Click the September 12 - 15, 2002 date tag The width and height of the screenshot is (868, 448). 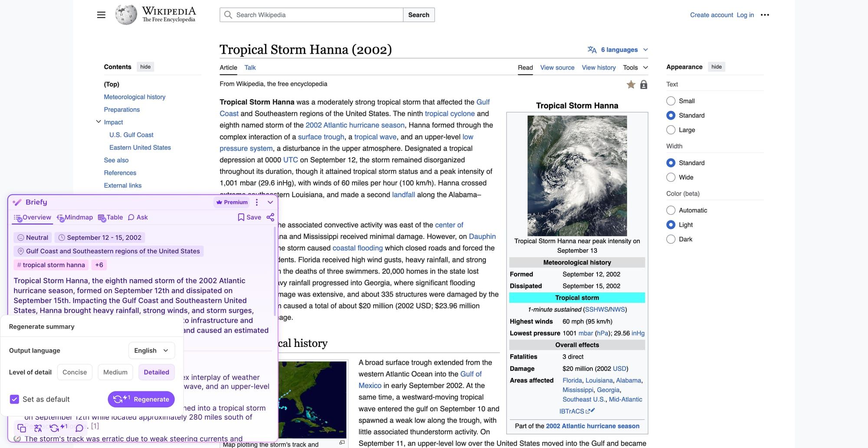tap(100, 238)
